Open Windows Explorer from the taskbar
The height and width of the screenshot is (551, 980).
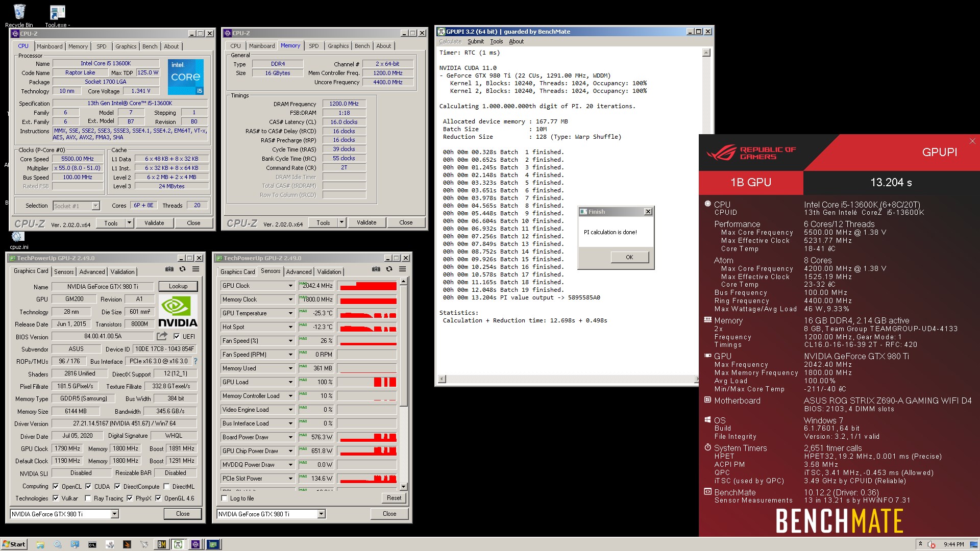click(40, 544)
